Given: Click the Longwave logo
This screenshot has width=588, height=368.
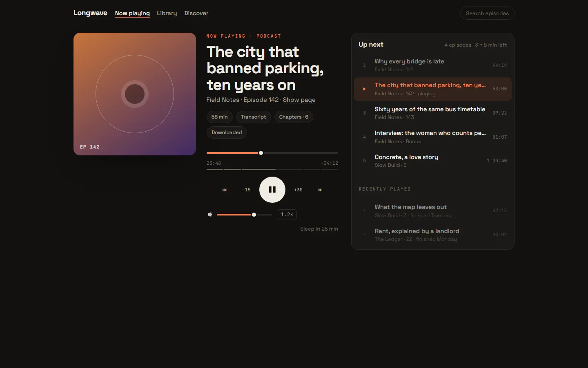Looking at the screenshot, I should pos(90,13).
